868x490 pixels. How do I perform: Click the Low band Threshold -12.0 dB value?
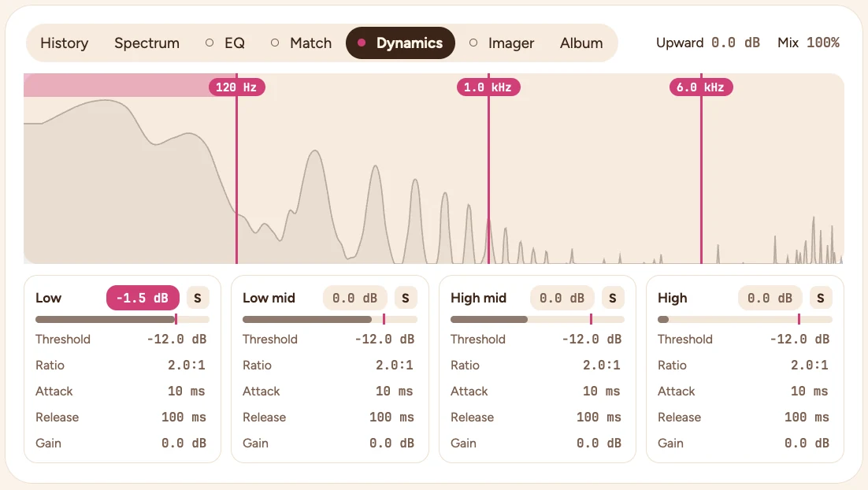[x=176, y=339]
